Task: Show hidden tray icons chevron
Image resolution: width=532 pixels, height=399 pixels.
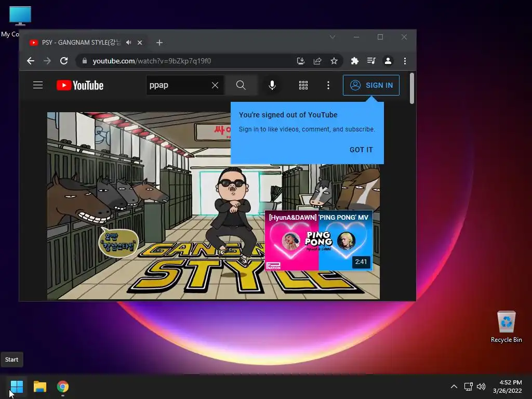Action: click(454, 387)
